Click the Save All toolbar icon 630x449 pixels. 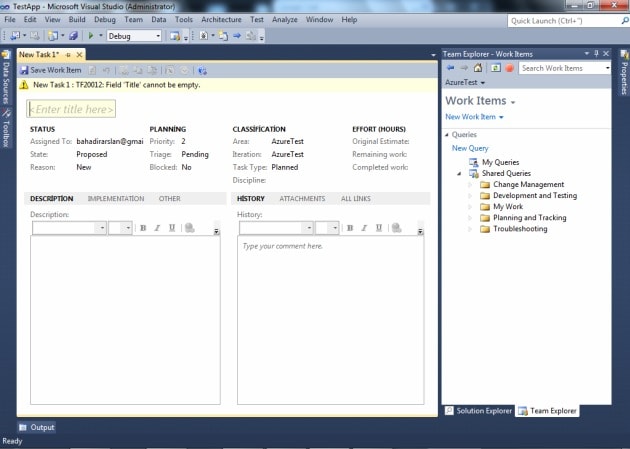click(x=74, y=36)
